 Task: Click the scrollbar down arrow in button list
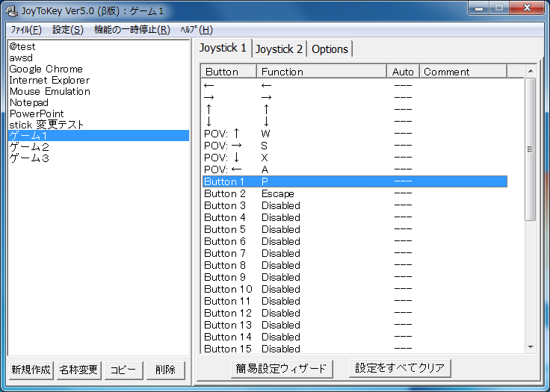[x=531, y=347]
